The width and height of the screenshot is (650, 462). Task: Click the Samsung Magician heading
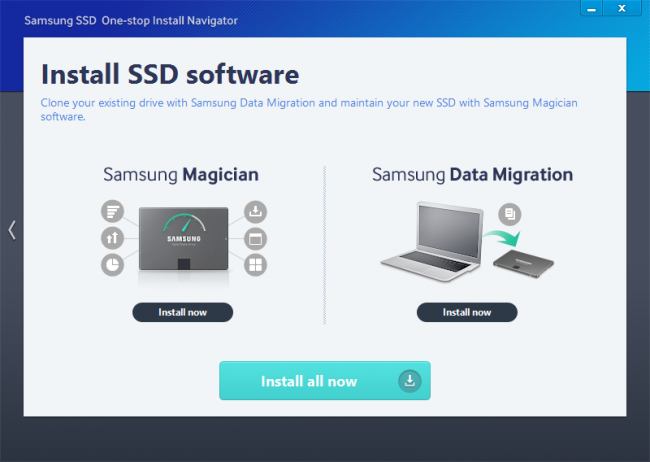[x=181, y=175]
